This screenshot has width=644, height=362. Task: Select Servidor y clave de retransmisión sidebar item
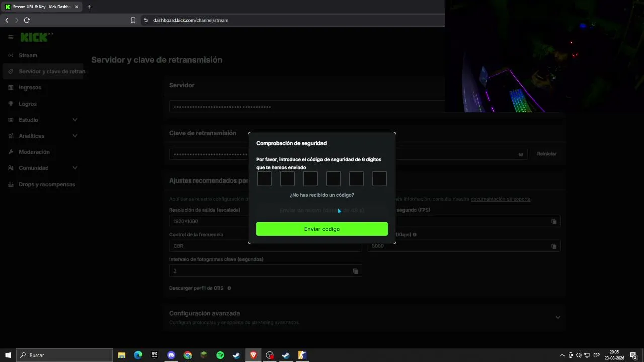pos(43,71)
